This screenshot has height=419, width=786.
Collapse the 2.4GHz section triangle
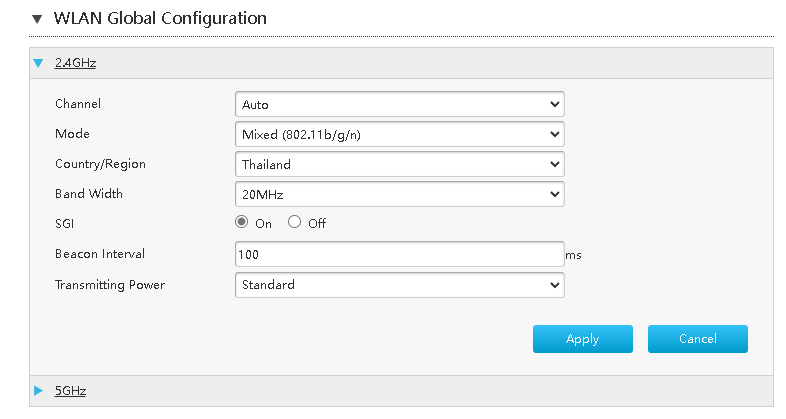point(38,63)
